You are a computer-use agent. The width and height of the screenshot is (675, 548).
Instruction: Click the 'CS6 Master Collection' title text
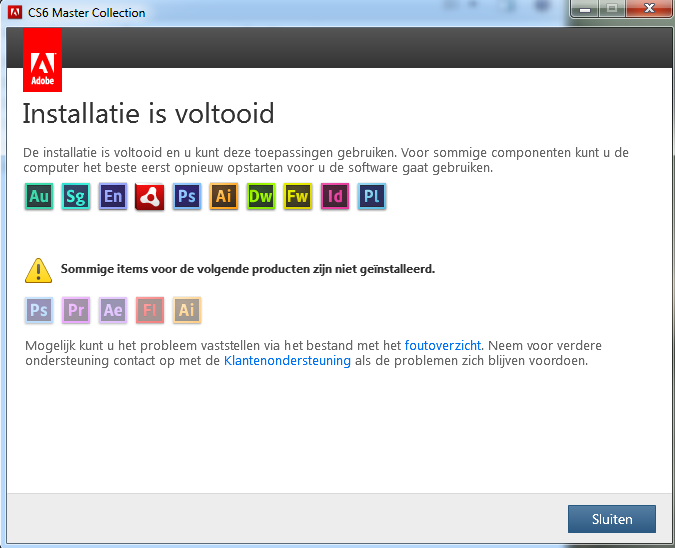(87, 13)
